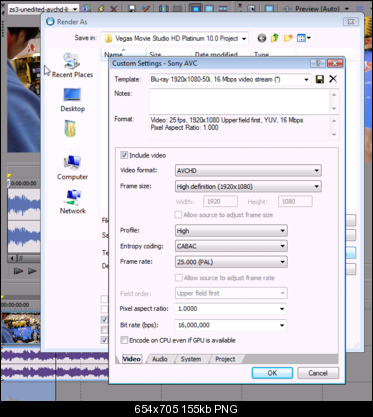The image size is (373, 417).
Task: Open Computer in the places sidebar
Action: (x=72, y=168)
